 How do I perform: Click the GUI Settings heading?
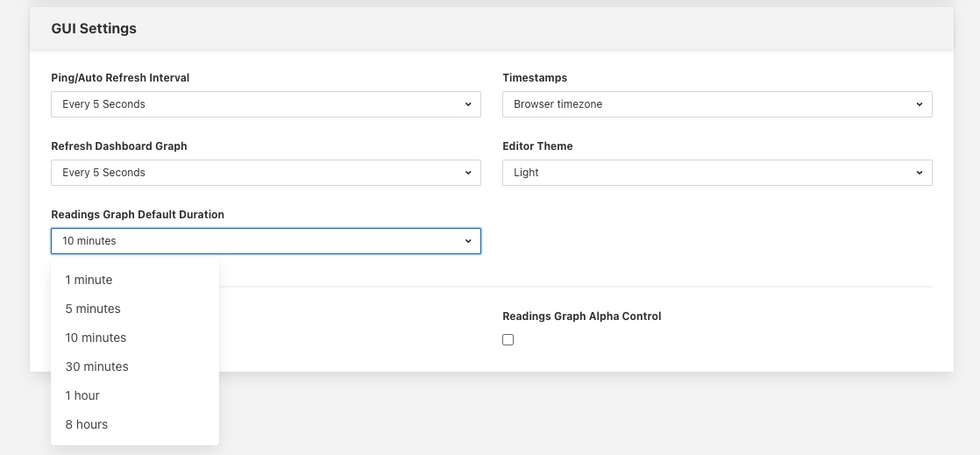[94, 29]
